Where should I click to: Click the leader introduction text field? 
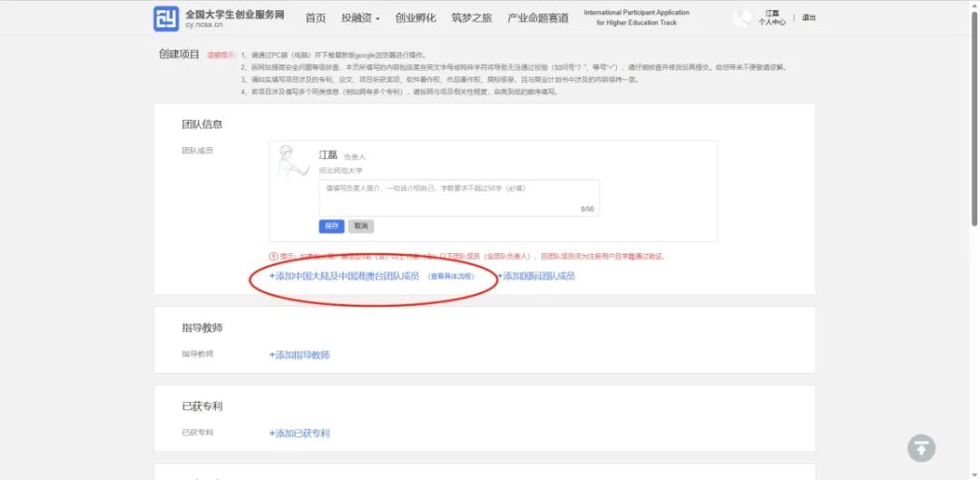pyautogui.click(x=459, y=198)
